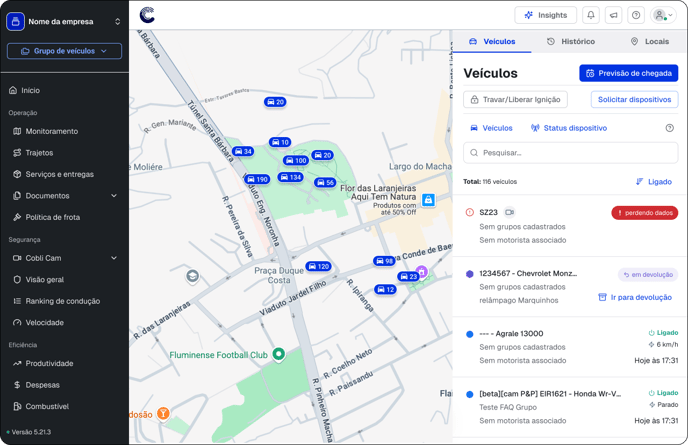Switch to the Locais tab
Screen dimensions: 688x445
click(x=649, y=41)
